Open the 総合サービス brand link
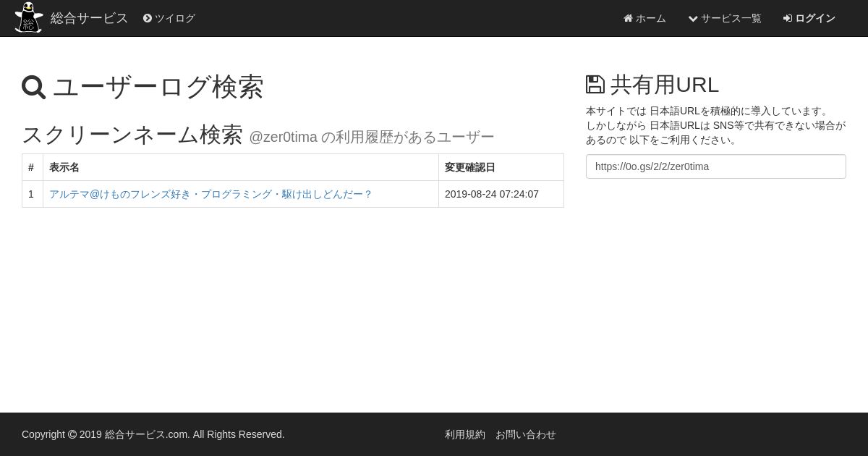This screenshot has width=868, height=456. pyautogui.click(x=89, y=18)
